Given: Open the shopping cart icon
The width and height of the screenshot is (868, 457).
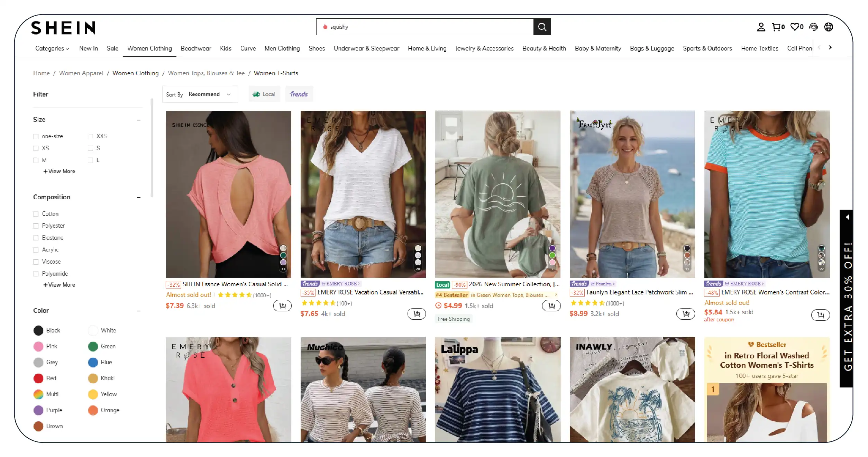Looking at the screenshot, I should click(778, 27).
